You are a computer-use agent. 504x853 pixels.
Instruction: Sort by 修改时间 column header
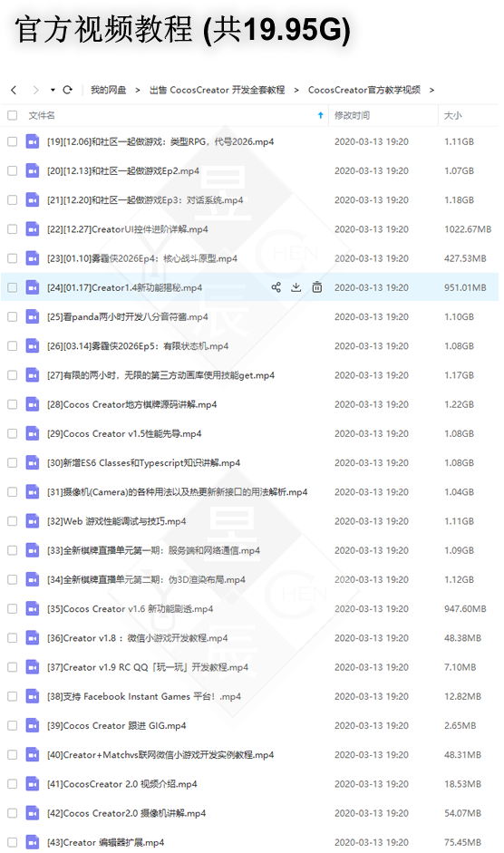pos(352,115)
